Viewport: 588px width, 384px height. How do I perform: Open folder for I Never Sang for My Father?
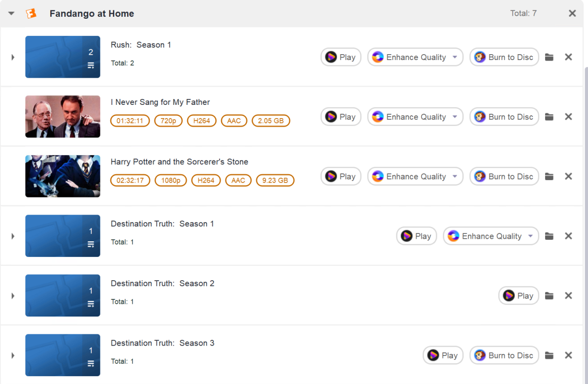tap(550, 117)
